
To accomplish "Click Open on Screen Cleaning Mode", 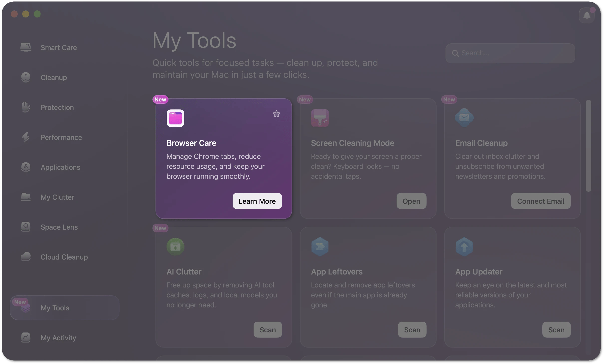I will pos(411,201).
